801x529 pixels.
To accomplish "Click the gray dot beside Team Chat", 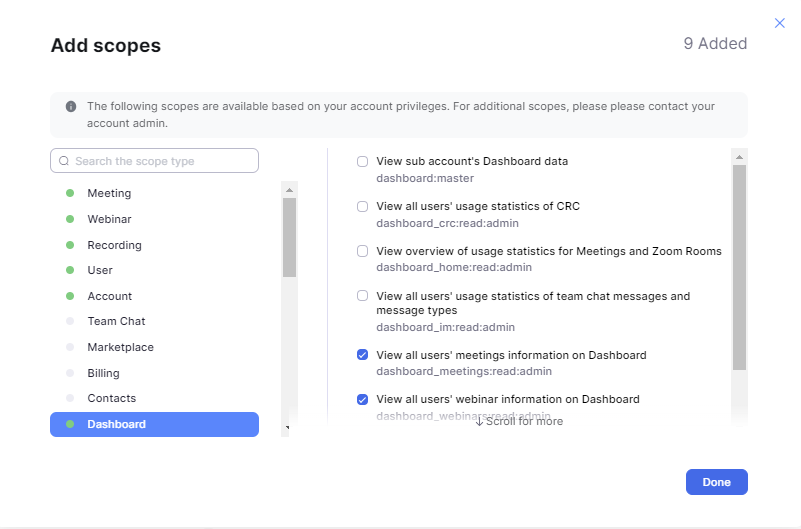I will 70,321.
